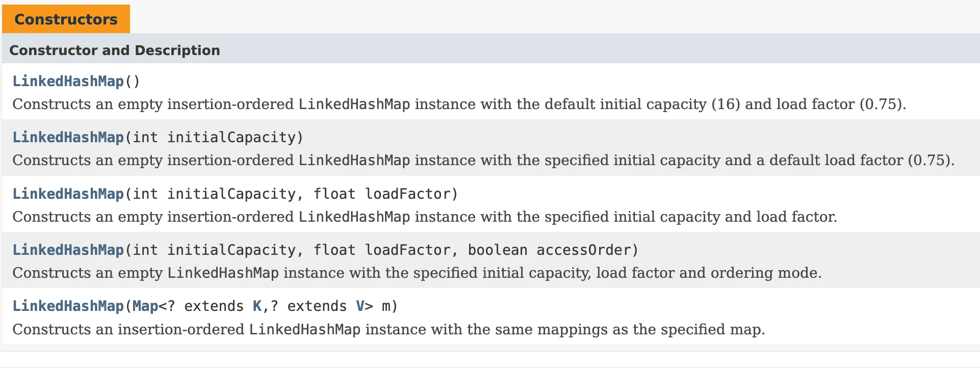Image resolution: width=980 pixels, height=368 pixels.
Task: Follow the K type parameter link
Action: 257,306
